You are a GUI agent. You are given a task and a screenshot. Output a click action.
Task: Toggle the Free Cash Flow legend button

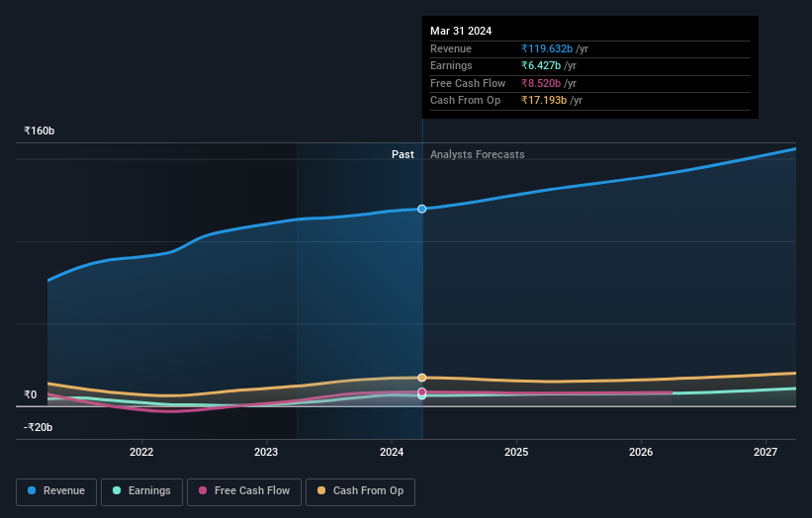[x=244, y=491]
